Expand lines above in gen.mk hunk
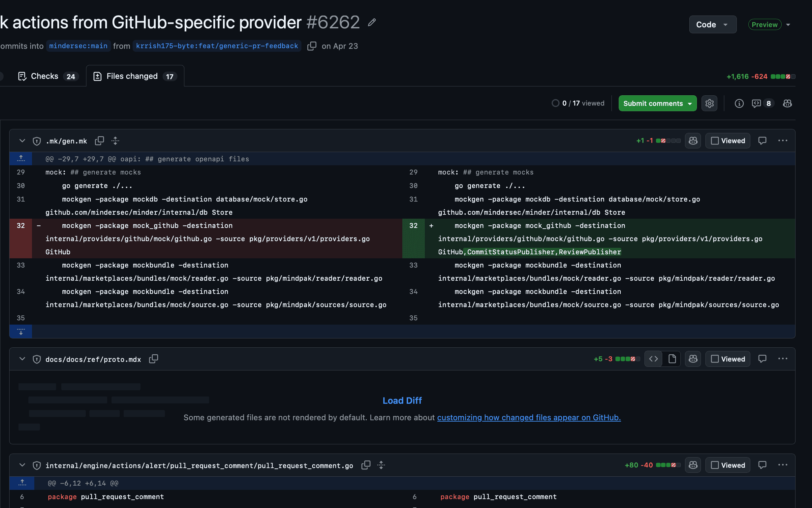Screen dimensions: 812x508 (21, 159)
